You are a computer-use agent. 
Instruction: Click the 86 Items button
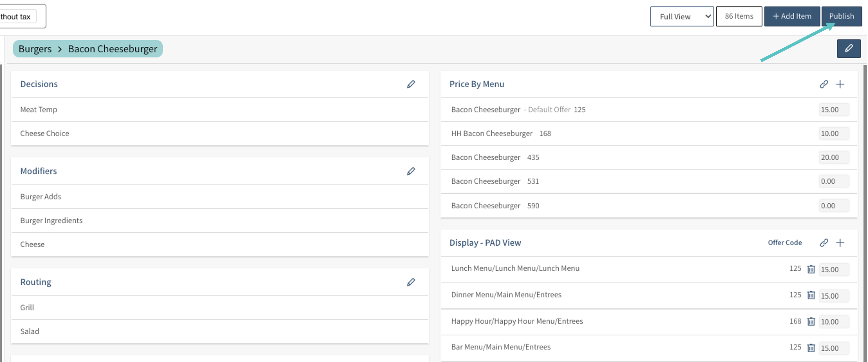(x=739, y=16)
